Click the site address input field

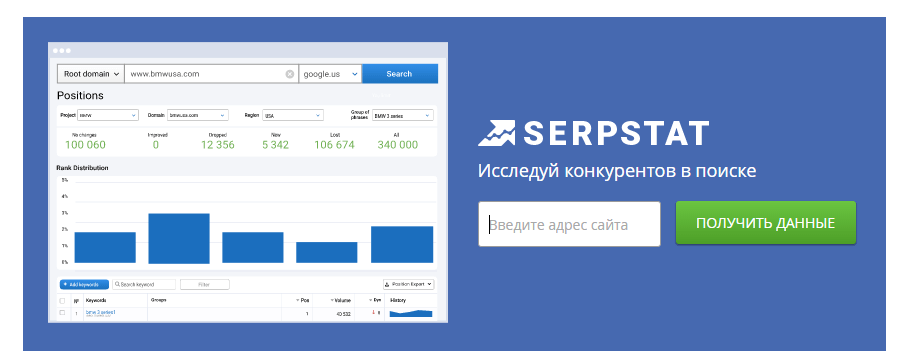pos(569,224)
